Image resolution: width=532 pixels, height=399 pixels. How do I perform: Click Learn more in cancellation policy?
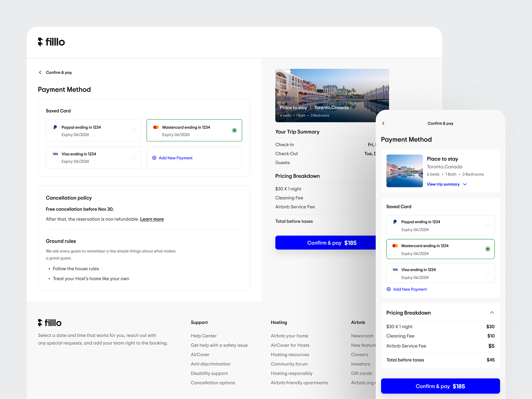coord(152,219)
